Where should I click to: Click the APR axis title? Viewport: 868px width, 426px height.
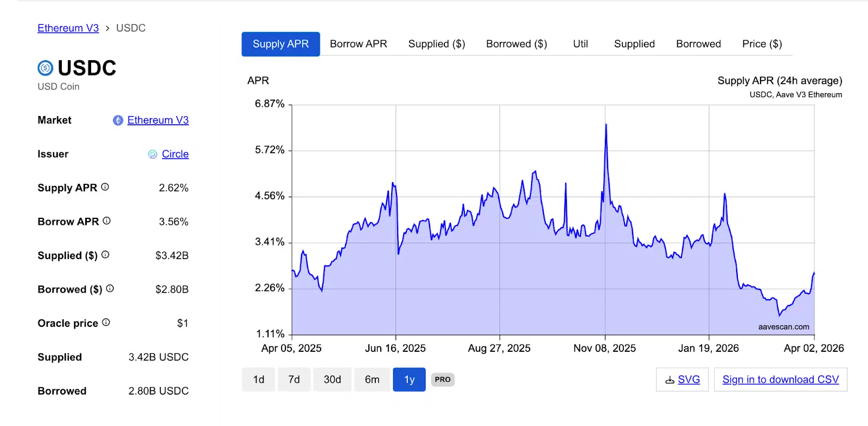pyautogui.click(x=258, y=81)
